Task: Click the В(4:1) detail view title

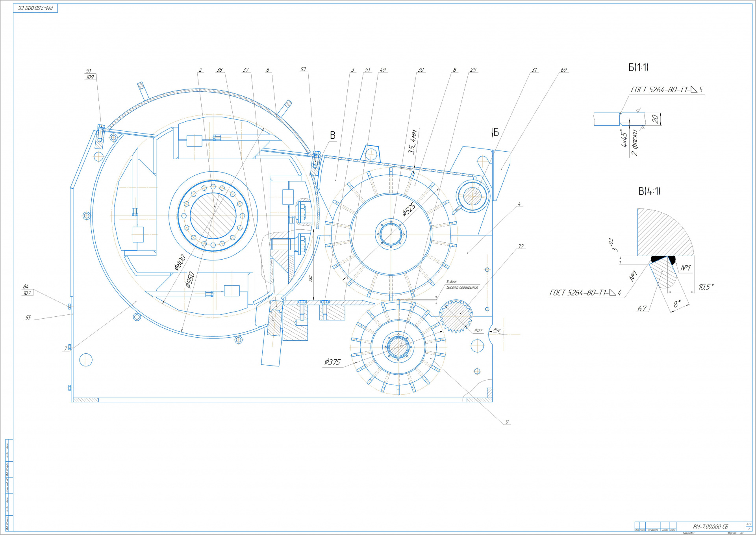Action: [x=649, y=191]
